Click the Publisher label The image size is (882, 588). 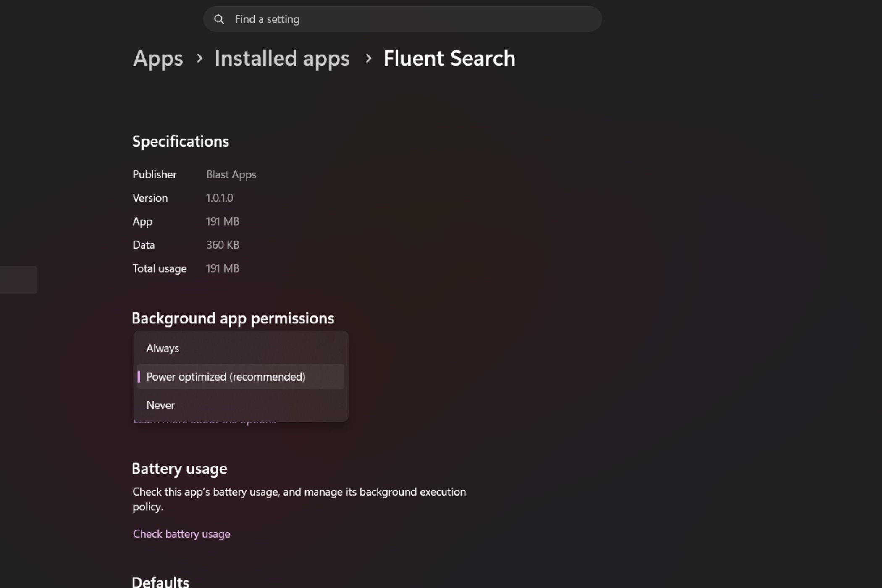pos(155,175)
